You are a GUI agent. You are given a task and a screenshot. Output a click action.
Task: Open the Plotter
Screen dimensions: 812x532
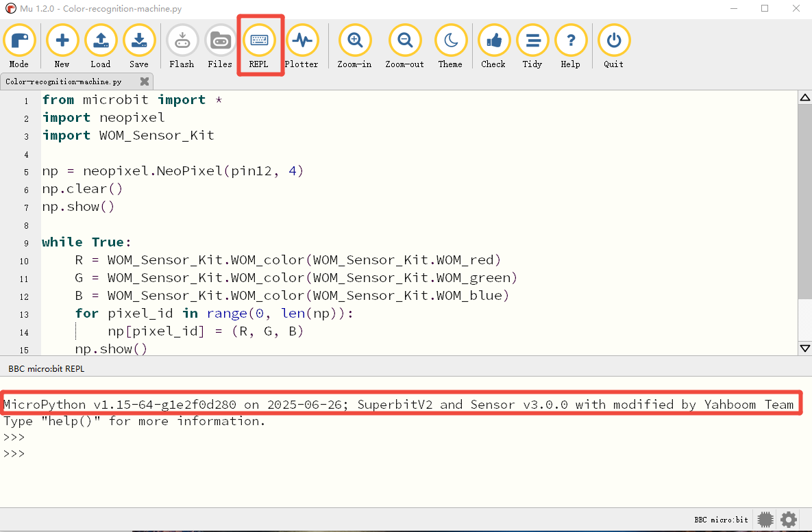click(302, 46)
